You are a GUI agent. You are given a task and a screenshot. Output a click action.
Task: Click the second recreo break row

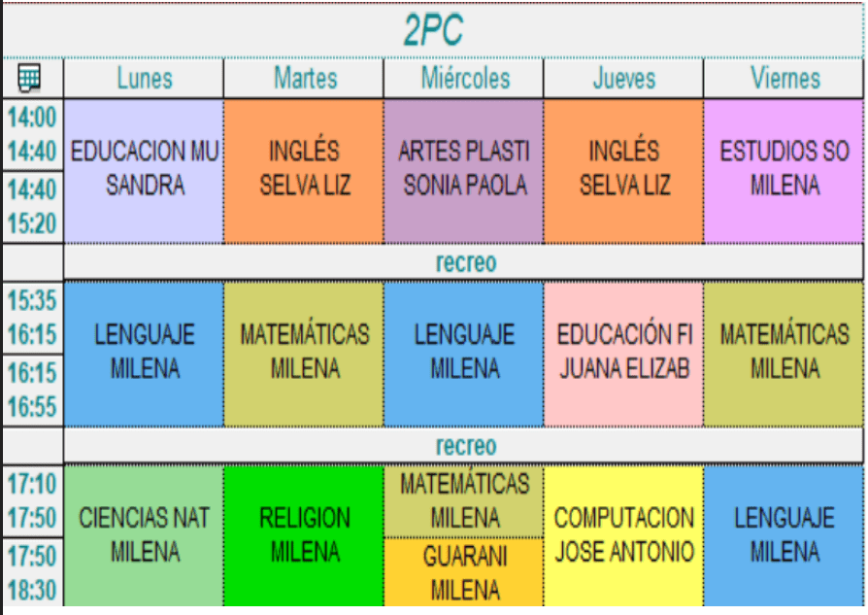[464, 446]
